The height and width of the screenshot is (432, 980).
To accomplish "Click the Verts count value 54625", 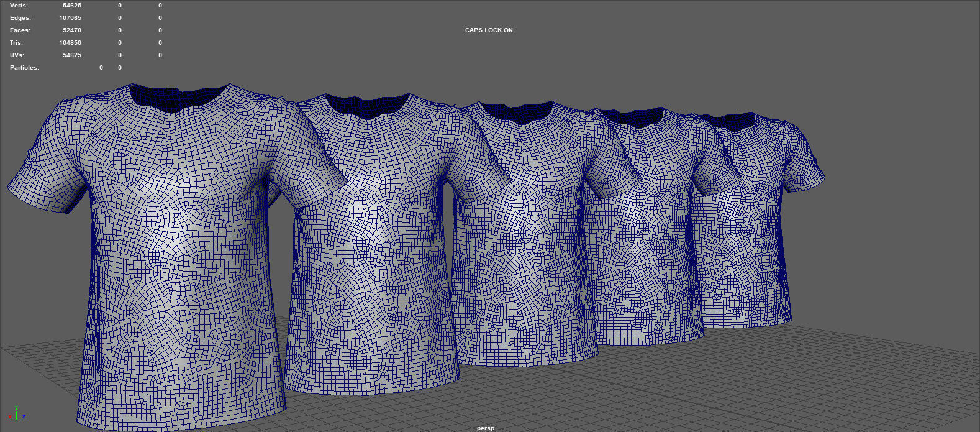I will click(x=72, y=6).
